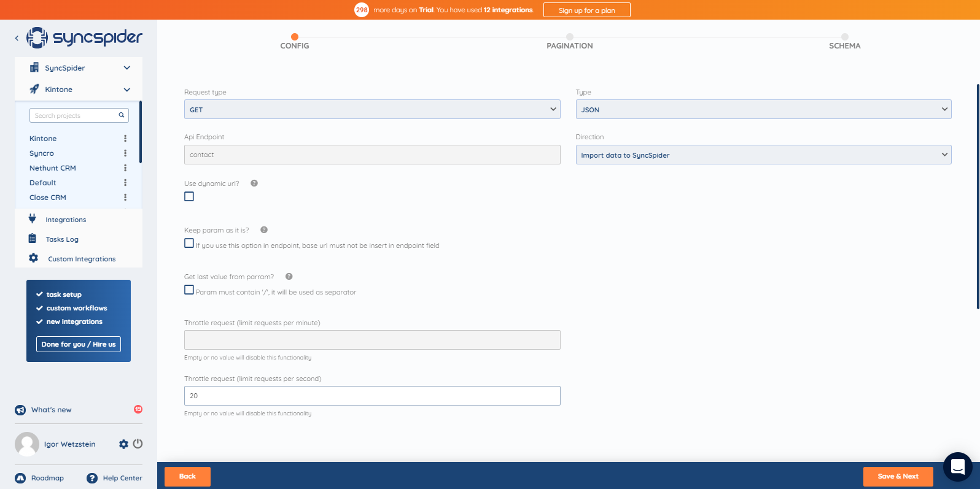Viewport: 980px width, 489px height.
Task: Click the Api Endpoint contact field
Action: coord(372,155)
